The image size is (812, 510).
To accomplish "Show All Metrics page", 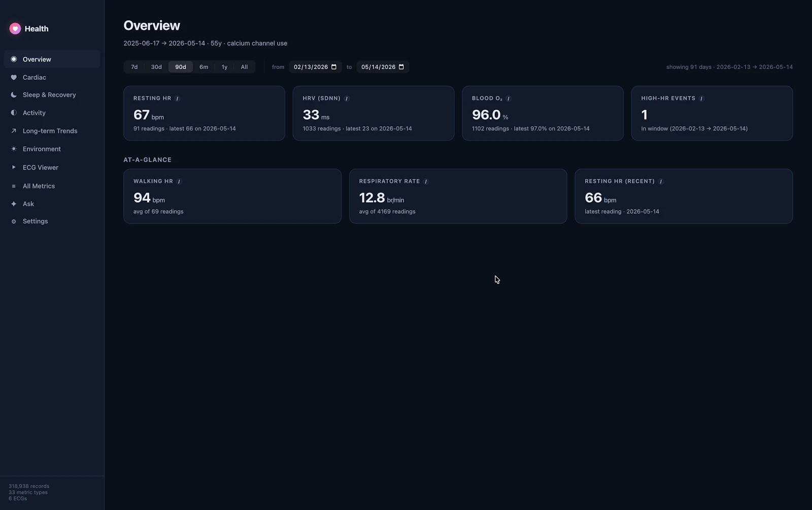I will point(52,186).
